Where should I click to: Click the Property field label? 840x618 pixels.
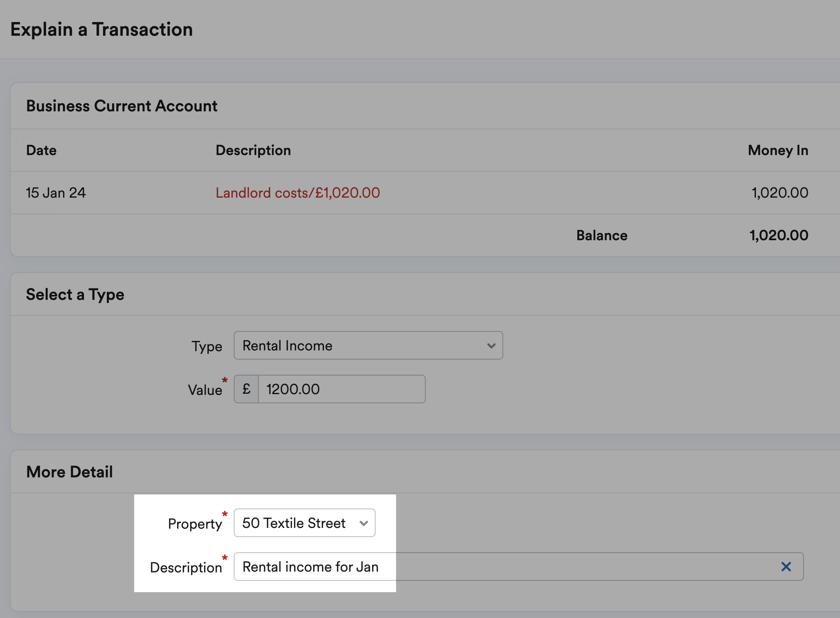coord(195,524)
